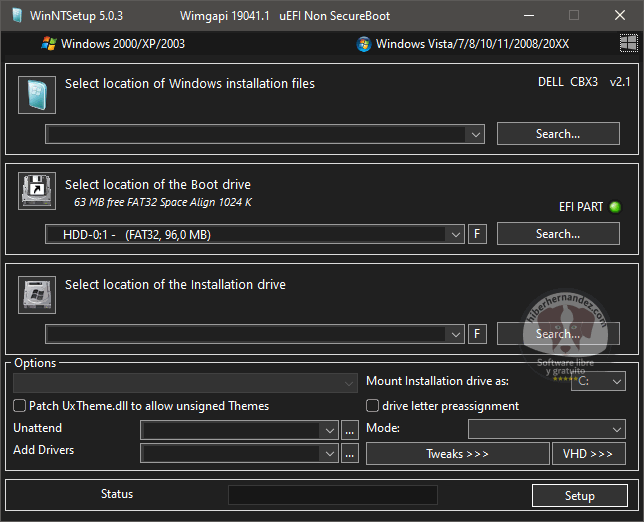
Task: Click the Windows Vista orb icon in tab
Action: (x=364, y=44)
